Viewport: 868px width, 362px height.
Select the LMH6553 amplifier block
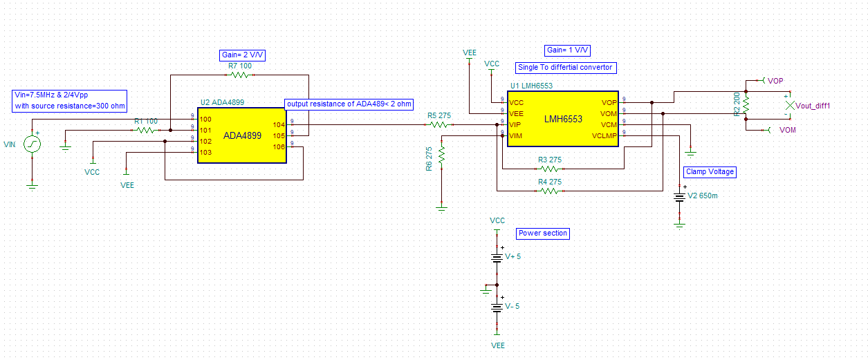point(563,119)
